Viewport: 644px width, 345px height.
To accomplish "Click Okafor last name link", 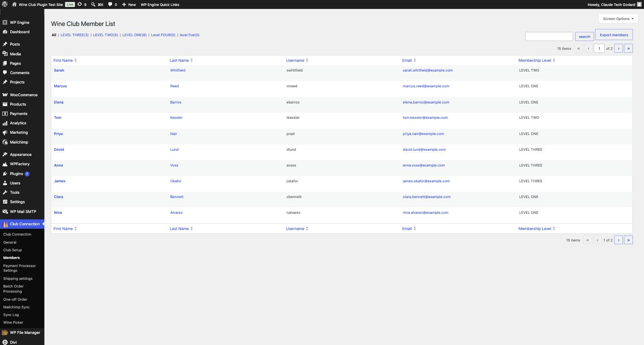I will 175,181.
